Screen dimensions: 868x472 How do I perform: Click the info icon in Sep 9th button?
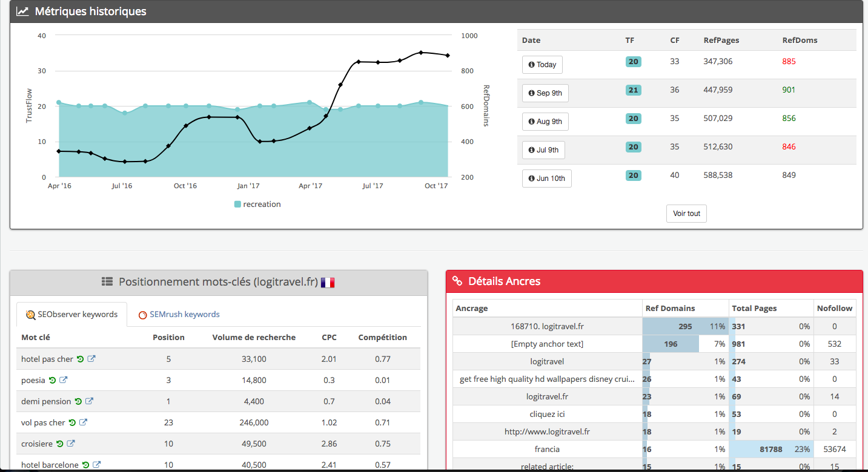tap(531, 93)
